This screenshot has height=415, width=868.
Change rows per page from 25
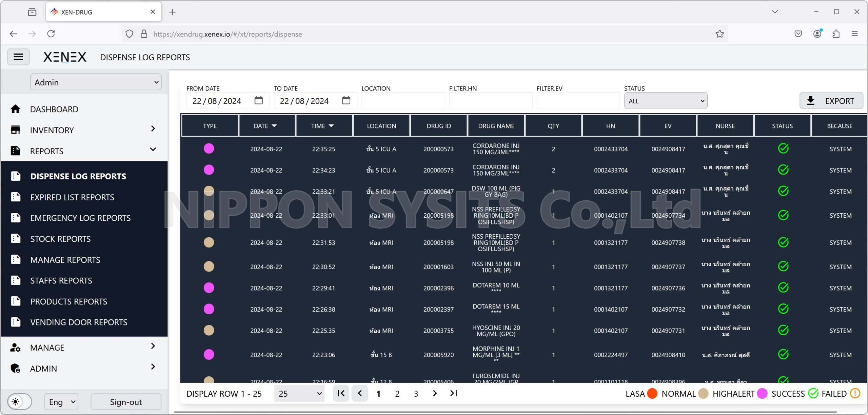click(x=299, y=393)
